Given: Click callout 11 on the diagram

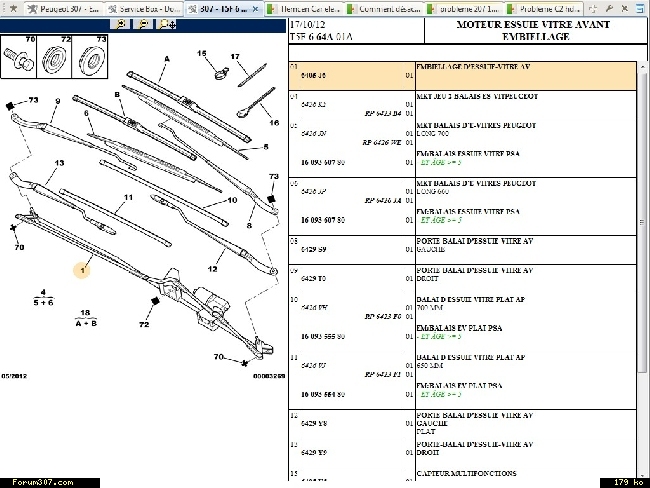Looking at the screenshot, I should [x=128, y=197].
